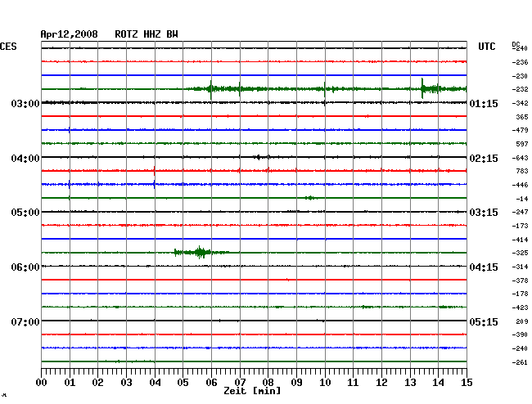Click the DC offset value -261
The height and width of the screenshot is (404, 532).
pos(520,362)
